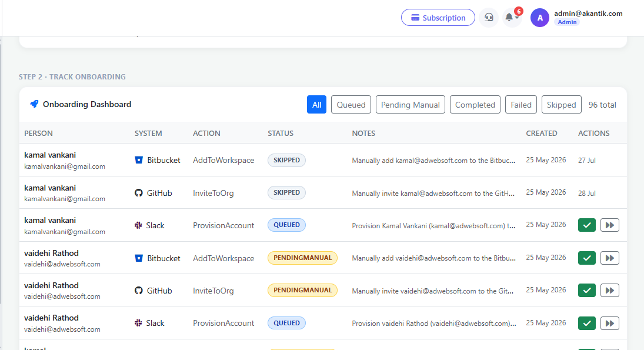Click the SKIPPED badge in kamal's GitHub row
644x350 pixels.
pyautogui.click(x=286, y=193)
